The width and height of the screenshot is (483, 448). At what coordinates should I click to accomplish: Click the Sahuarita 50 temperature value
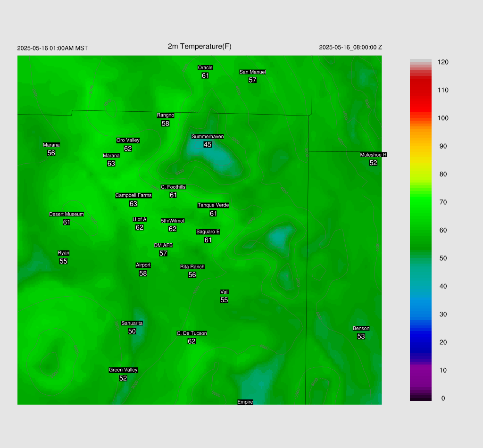tap(132, 332)
